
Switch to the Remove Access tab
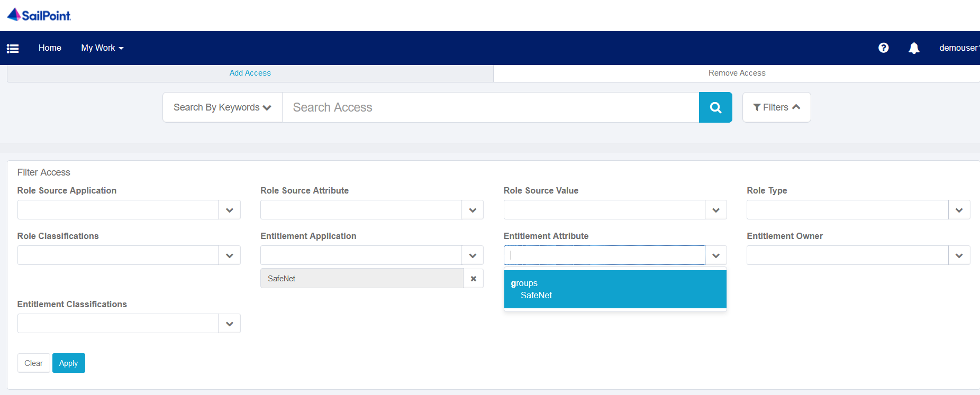point(737,73)
